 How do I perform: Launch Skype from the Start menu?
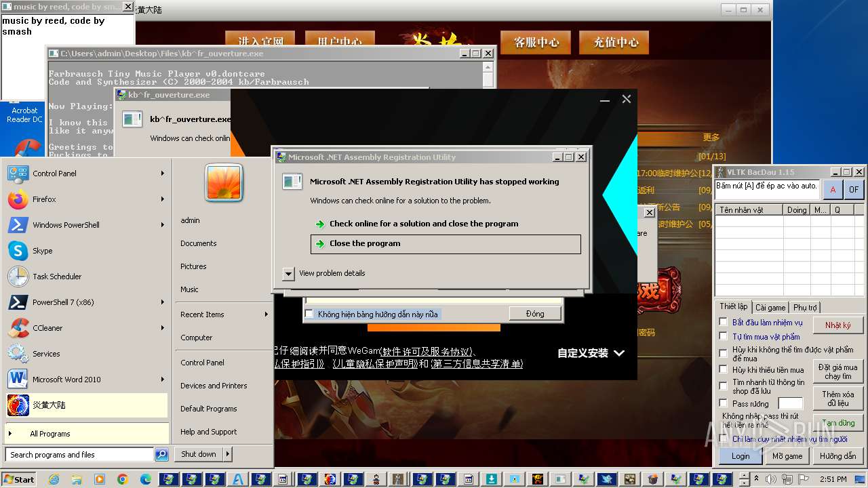[18, 251]
